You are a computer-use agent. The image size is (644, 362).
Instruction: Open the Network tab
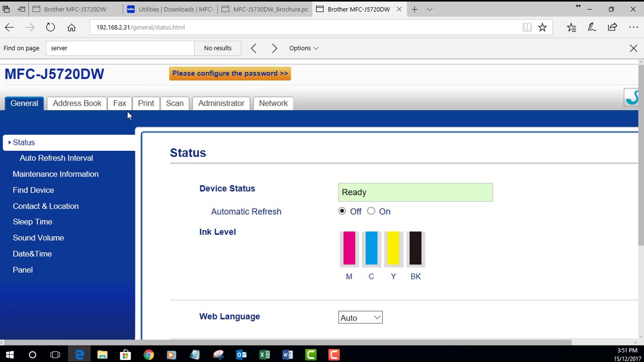(x=273, y=103)
